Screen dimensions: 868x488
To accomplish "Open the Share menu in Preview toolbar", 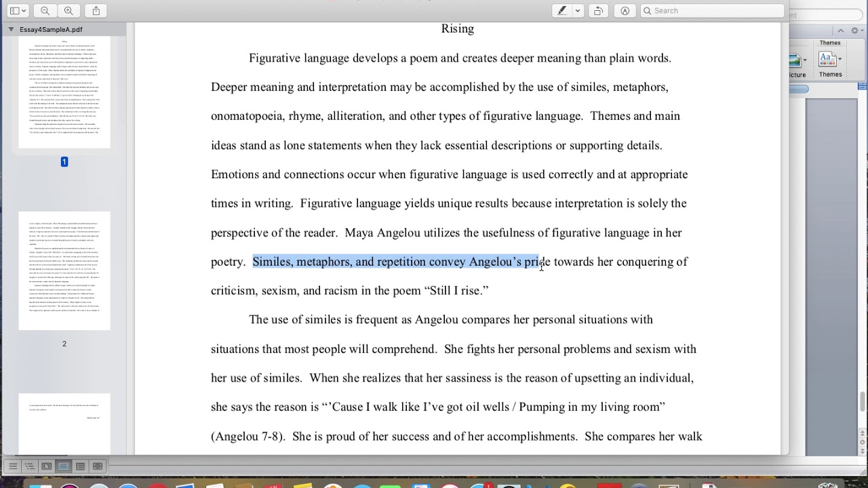I will point(96,11).
